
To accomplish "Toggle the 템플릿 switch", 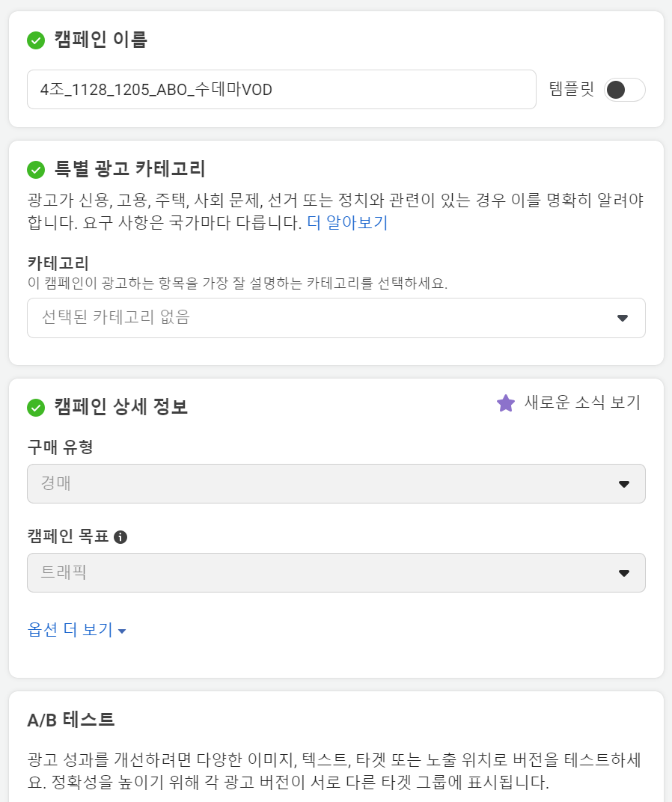I will coord(624,90).
